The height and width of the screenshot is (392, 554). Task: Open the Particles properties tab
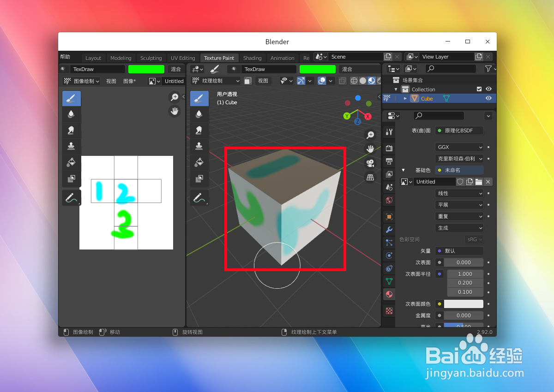(389, 243)
